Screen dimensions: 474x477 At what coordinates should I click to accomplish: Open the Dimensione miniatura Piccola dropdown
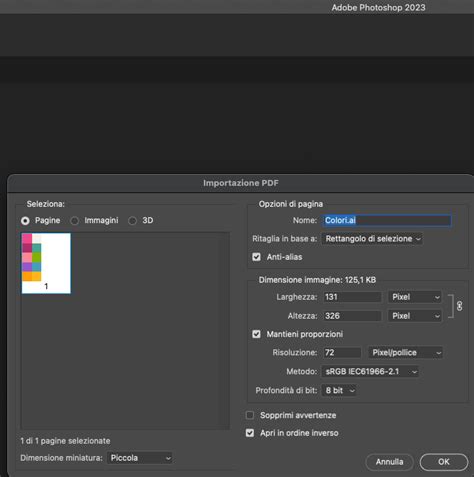pos(140,458)
